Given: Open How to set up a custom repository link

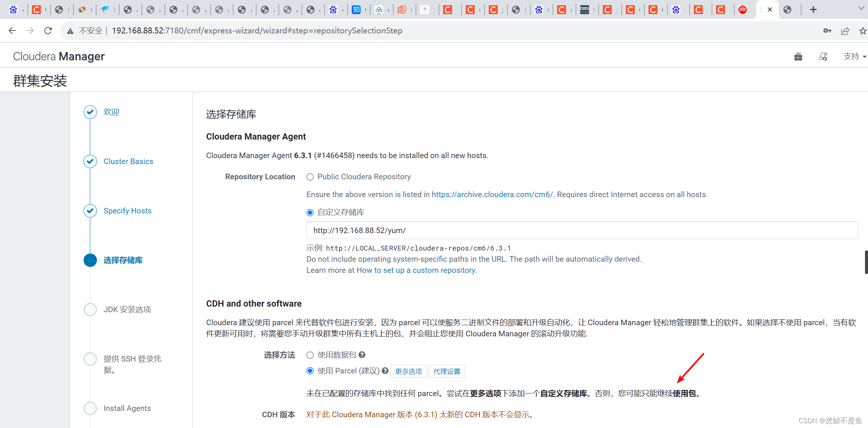Looking at the screenshot, I should [416, 270].
